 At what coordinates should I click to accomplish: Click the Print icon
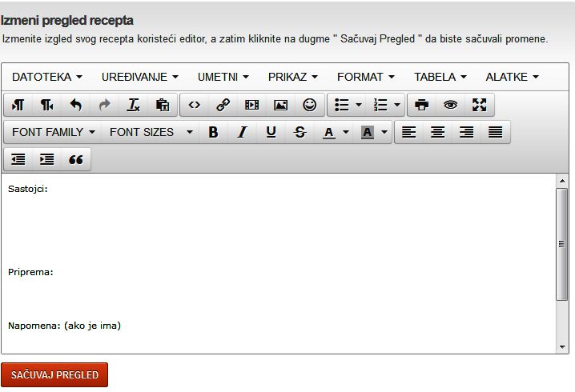[x=421, y=105]
